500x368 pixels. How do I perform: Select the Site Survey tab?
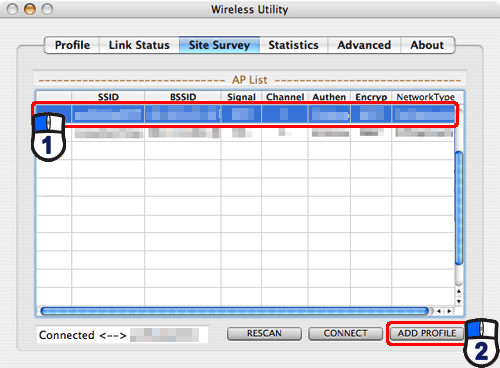219,45
